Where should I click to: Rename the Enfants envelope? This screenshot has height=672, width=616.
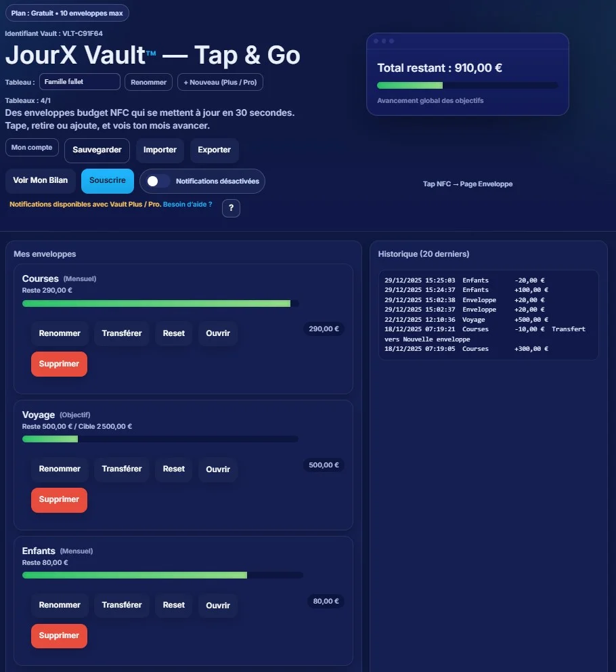tap(60, 605)
